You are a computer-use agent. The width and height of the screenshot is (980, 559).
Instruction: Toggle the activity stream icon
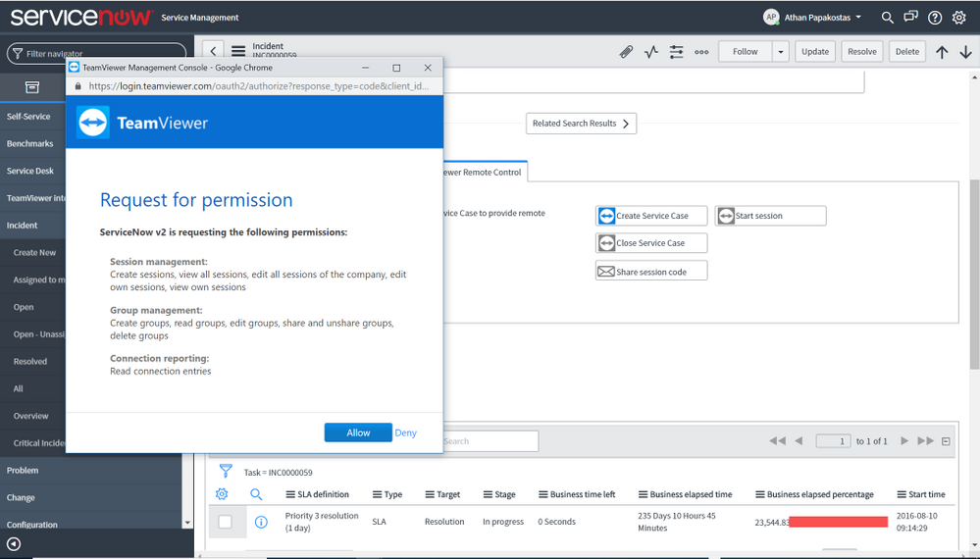[651, 52]
